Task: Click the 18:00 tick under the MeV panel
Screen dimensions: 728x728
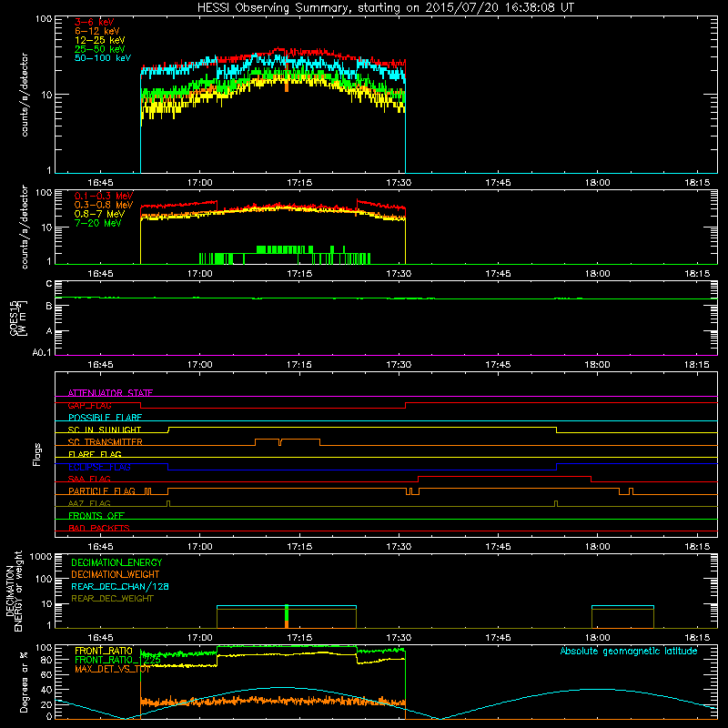Action: click(x=598, y=274)
